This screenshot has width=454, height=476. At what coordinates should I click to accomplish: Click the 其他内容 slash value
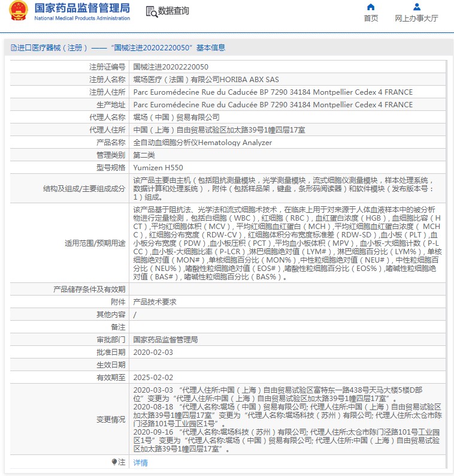135,315
